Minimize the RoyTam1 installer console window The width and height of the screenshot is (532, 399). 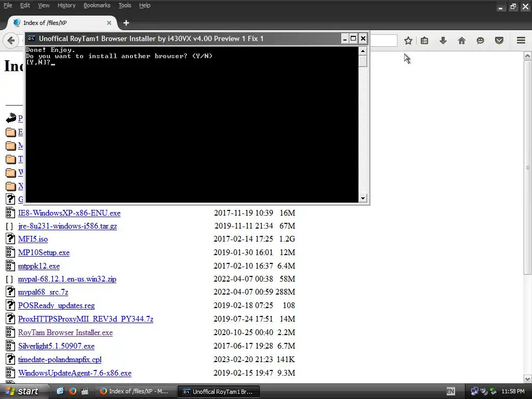(345, 38)
